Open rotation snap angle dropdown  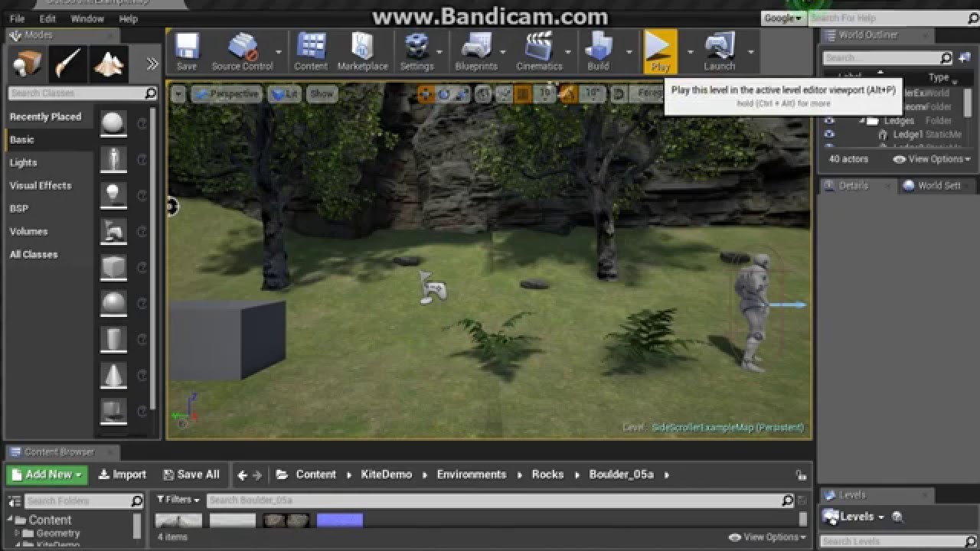coord(591,94)
